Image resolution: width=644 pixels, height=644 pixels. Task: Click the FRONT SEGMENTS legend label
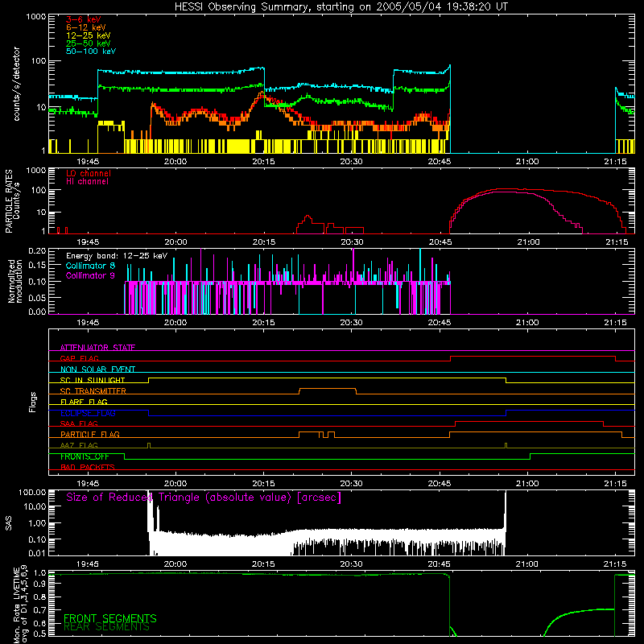click(110, 618)
